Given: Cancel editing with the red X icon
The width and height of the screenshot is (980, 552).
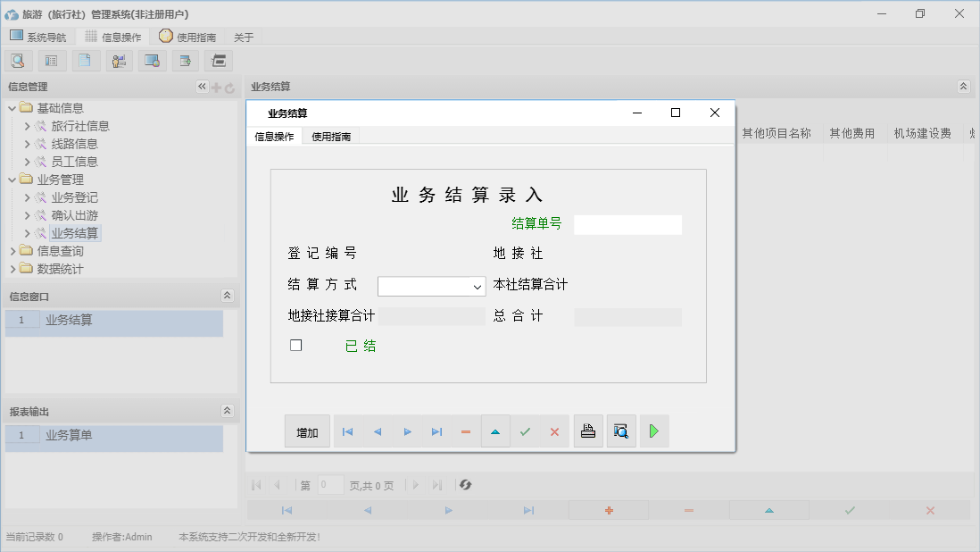Looking at the screenshot, I should [x=554, y=431].
